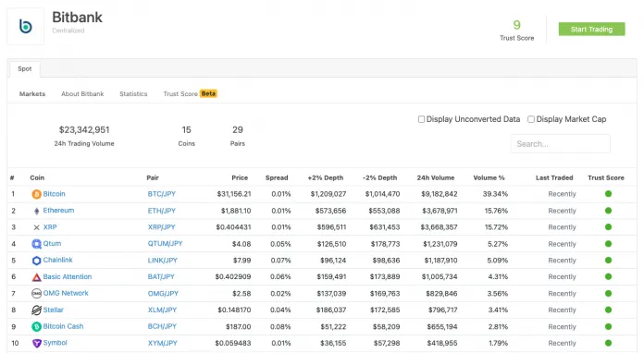The height and width of the screenshot is (353, 644).
Task: Click the $23,342,951 trading volume value
Action: click(x=84, y=130)
